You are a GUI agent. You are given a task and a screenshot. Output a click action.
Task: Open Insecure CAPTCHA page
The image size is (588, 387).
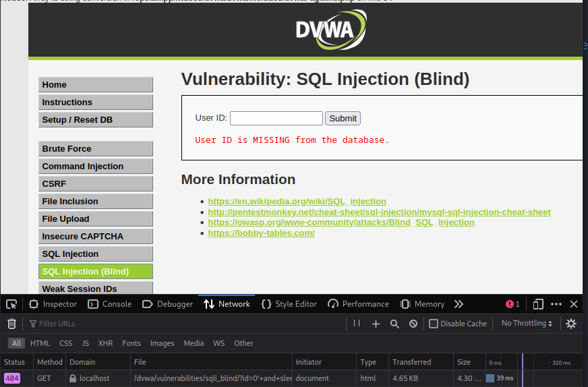tap(96, 237)
